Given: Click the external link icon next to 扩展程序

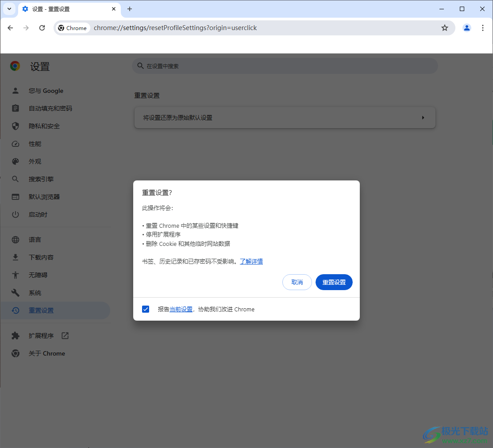Looking at the screenshot, I should 65,336.
